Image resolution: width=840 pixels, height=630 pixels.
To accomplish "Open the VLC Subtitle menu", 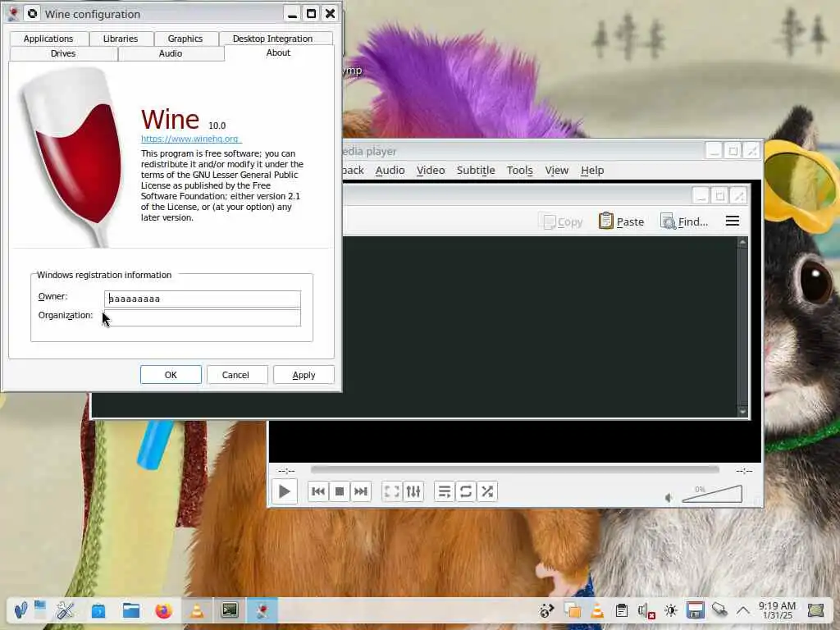I will coord(476,171).
